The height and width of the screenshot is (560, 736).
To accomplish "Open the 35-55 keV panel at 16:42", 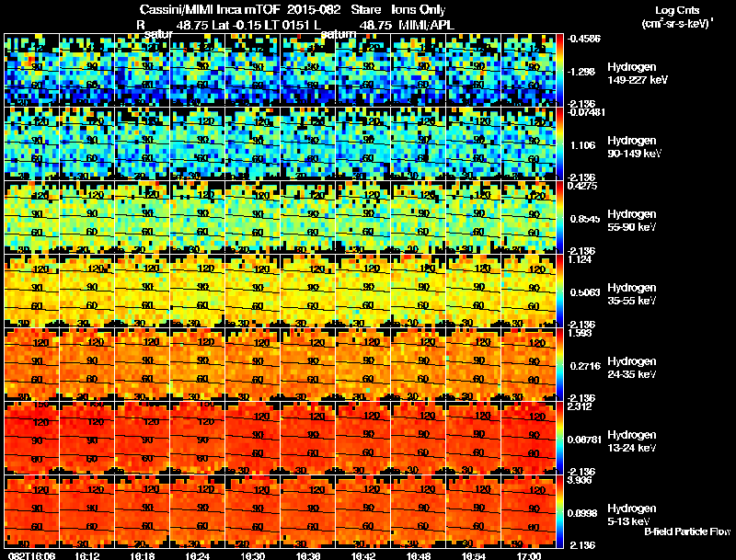I will [362, 291].
